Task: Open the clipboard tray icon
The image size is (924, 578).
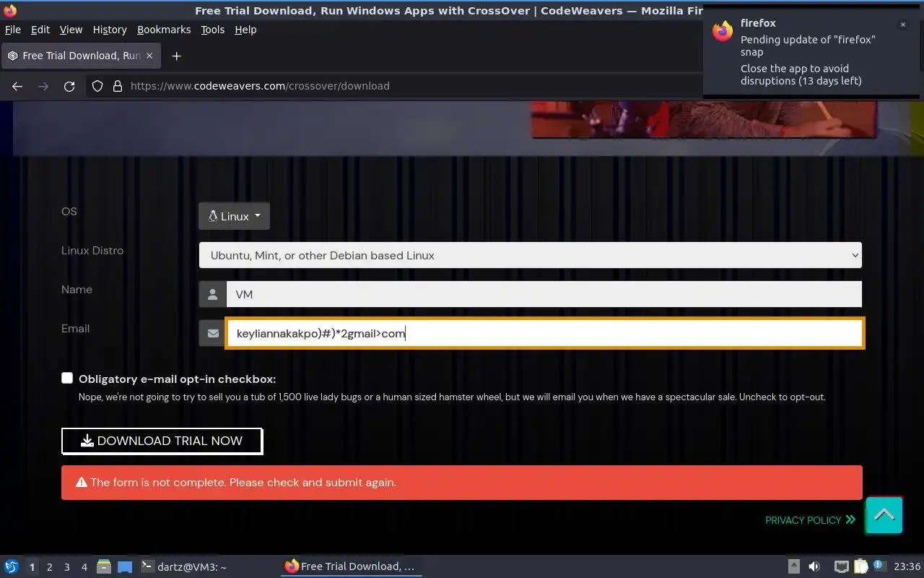Action: pyautogui.click(x=860, y=567)
